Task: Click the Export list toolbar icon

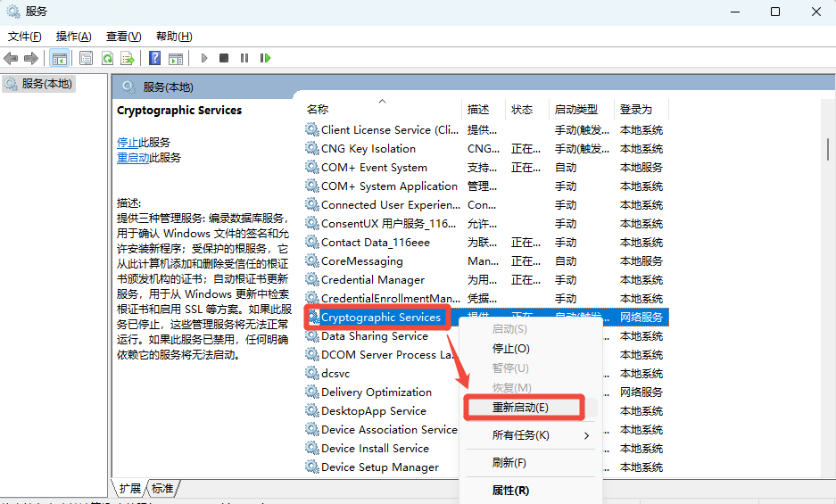Action: click(128, 58)
